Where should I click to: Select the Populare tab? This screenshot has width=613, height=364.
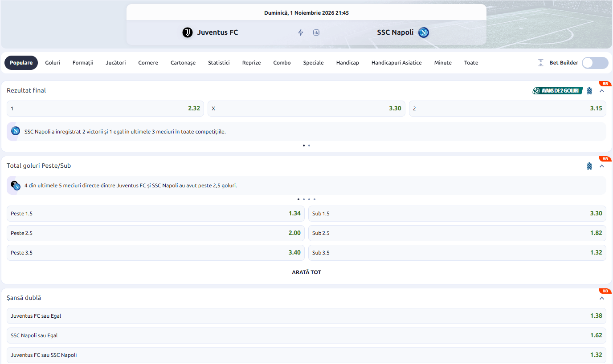(x=21, y=63)
